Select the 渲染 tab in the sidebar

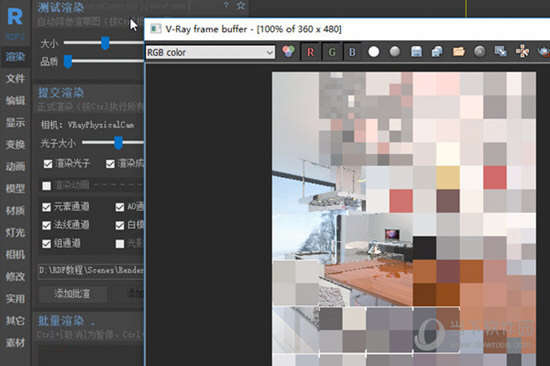(x=15, y=56)
